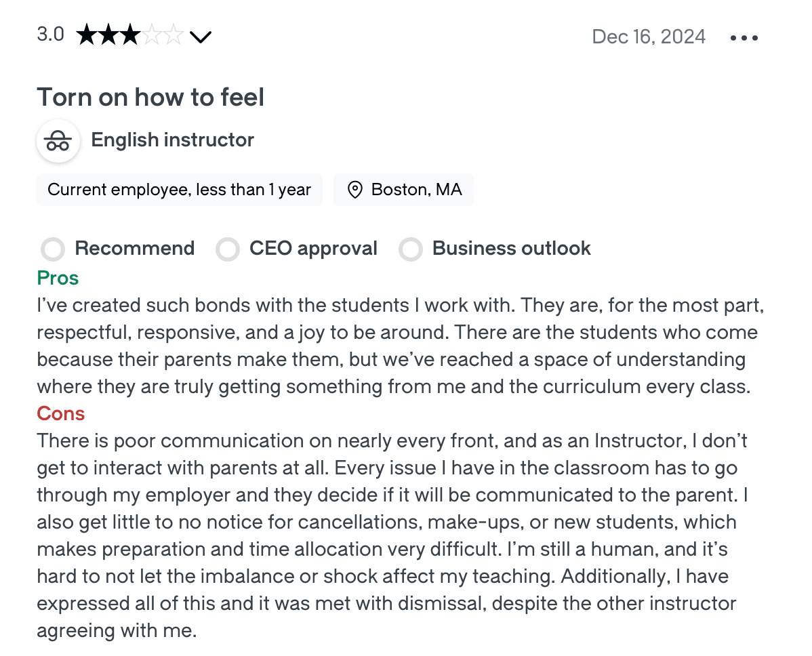This screenshot has width=812, height=656.
Task: Click the red Cons heading
Action: [x=60, y=413]
